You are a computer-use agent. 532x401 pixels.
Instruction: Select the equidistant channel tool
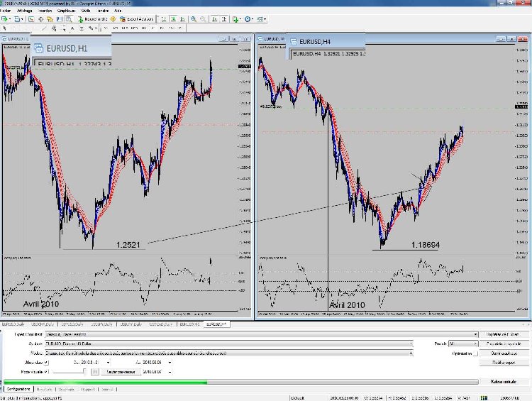pyautogui.click(x=54, y=28)
